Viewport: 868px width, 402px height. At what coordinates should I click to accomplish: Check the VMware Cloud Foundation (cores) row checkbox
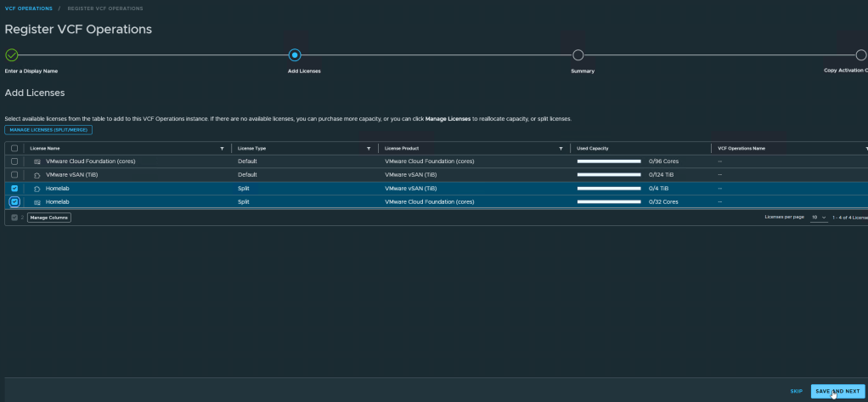14,161
